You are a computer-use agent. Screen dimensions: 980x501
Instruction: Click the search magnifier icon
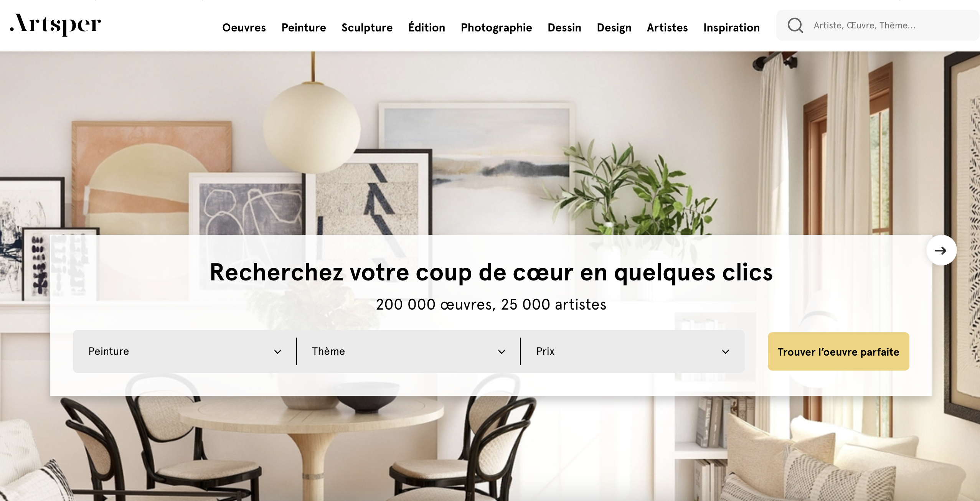pos(795,25)
